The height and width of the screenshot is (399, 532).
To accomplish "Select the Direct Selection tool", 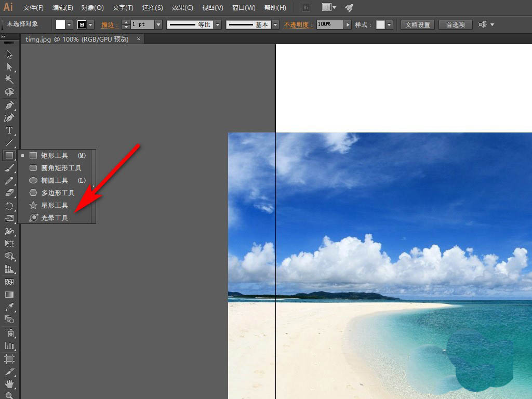I will pyautogui.click(x=9, y=67).
